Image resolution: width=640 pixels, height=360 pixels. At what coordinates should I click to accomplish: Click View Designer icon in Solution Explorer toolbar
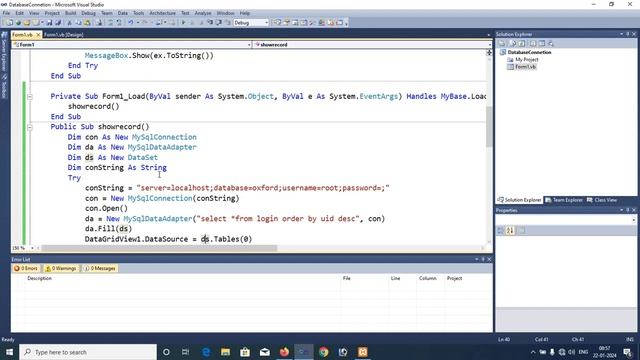542,43
